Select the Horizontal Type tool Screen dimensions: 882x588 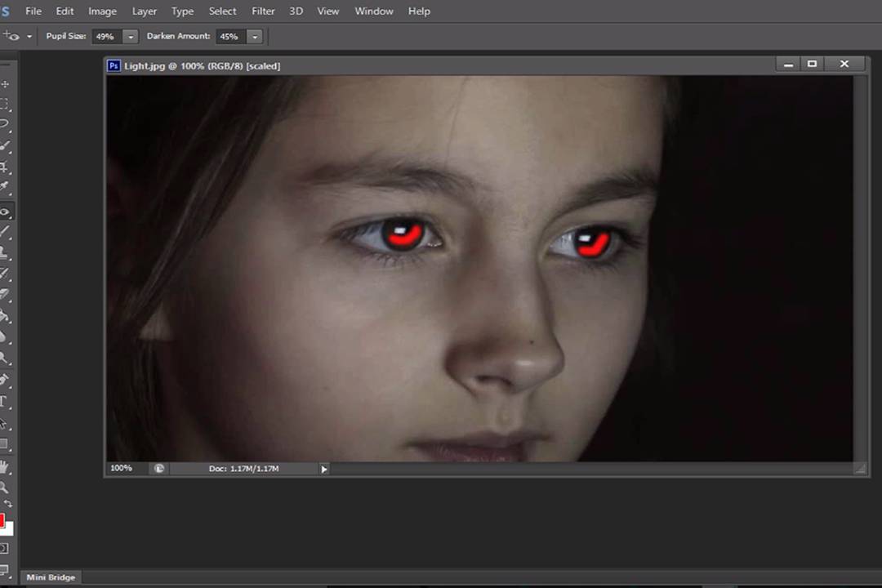point(5,402)
